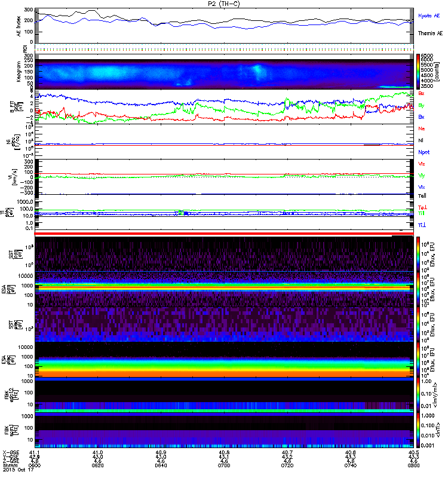Screen dimensions: 448x478
Task: Click the red Bz legend label
Action: coord(422,93)
